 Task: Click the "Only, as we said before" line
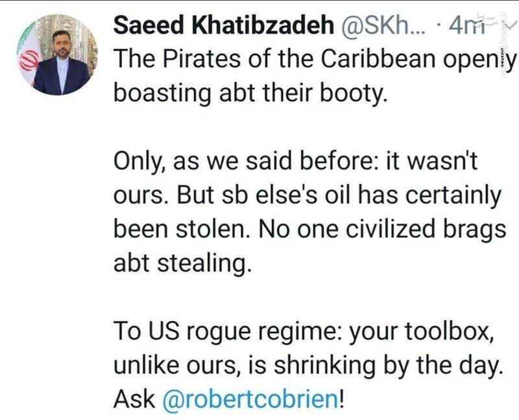tap(295, 162)
